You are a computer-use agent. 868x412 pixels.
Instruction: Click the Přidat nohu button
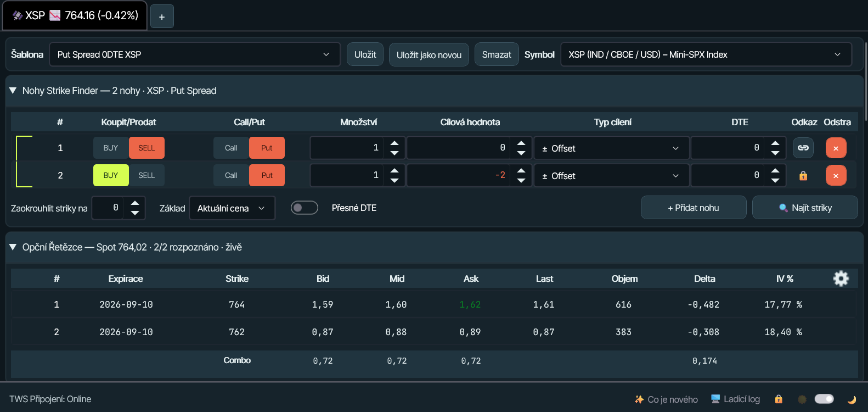(x=694, y=208)
